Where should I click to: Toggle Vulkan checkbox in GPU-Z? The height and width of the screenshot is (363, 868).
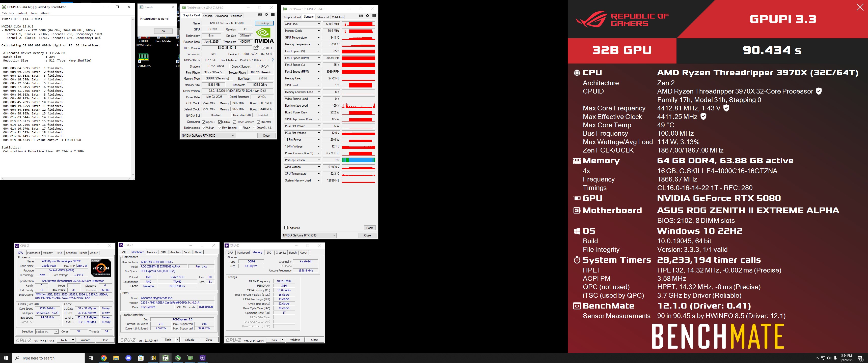(x=204, y=128)
